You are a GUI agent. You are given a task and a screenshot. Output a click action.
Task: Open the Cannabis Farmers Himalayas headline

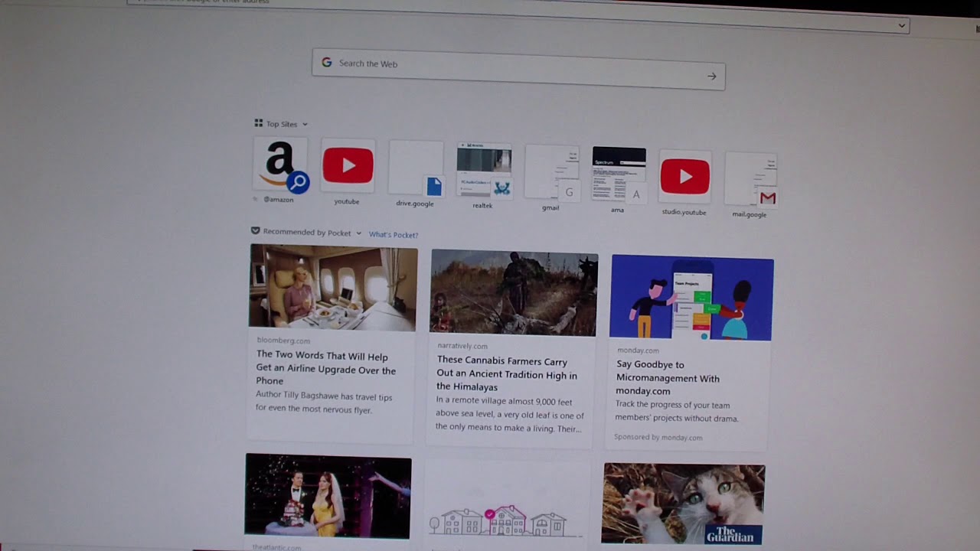tap(507, 374)
